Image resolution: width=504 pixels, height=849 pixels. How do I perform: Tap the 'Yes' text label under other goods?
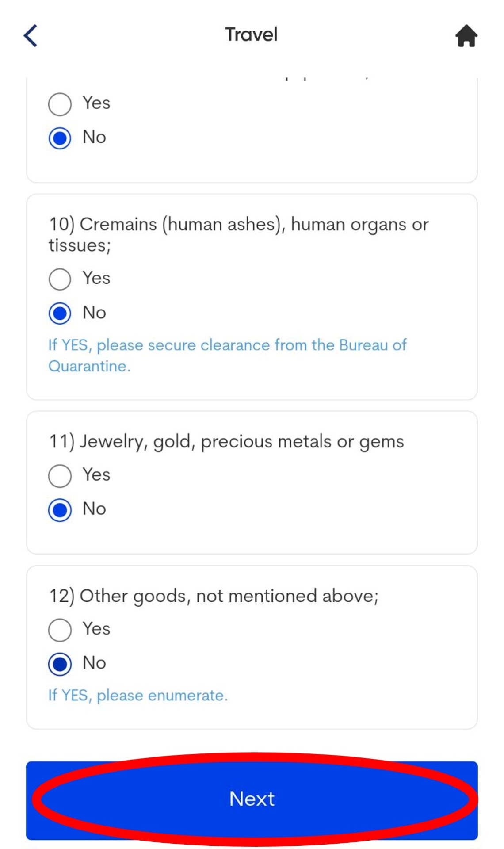[96, 628]
